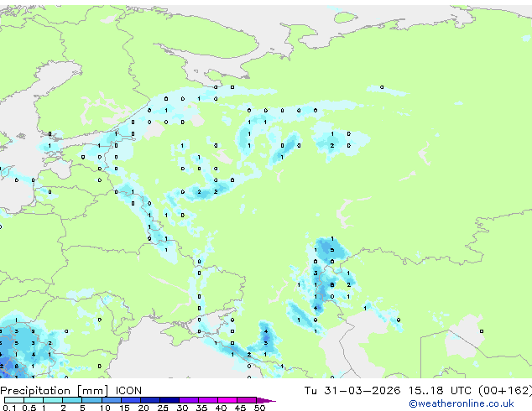Click the legend label '0.1'

(x=9, y=408)
